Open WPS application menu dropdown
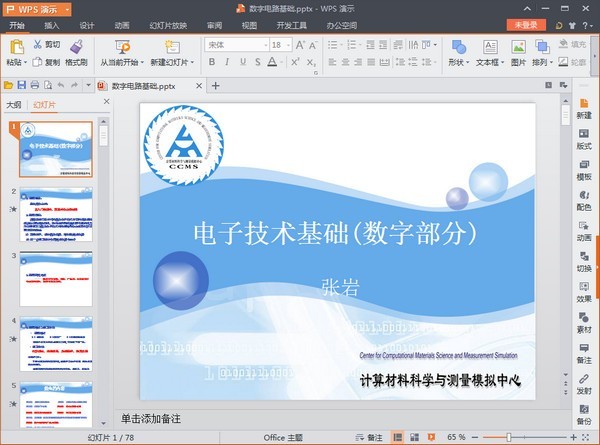Screen dimensions: 600x445 (x=67, y=9)
